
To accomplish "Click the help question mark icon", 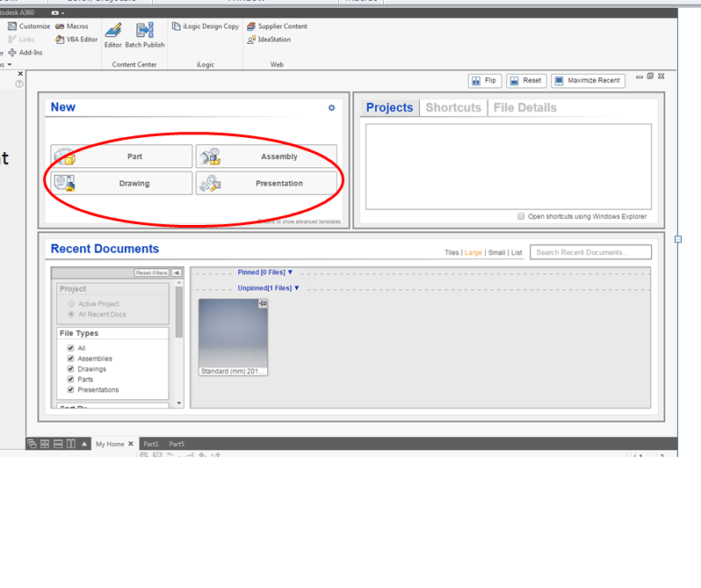I will [x=19, y=84].
